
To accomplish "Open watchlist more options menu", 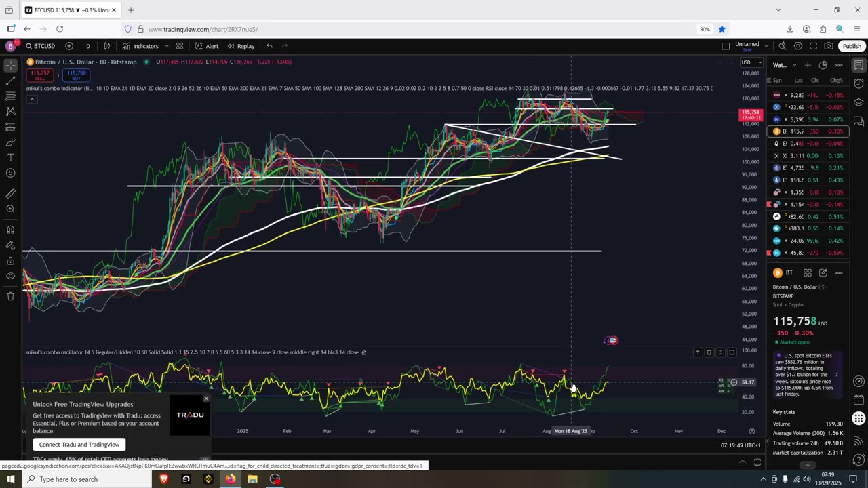I will 839,65.
